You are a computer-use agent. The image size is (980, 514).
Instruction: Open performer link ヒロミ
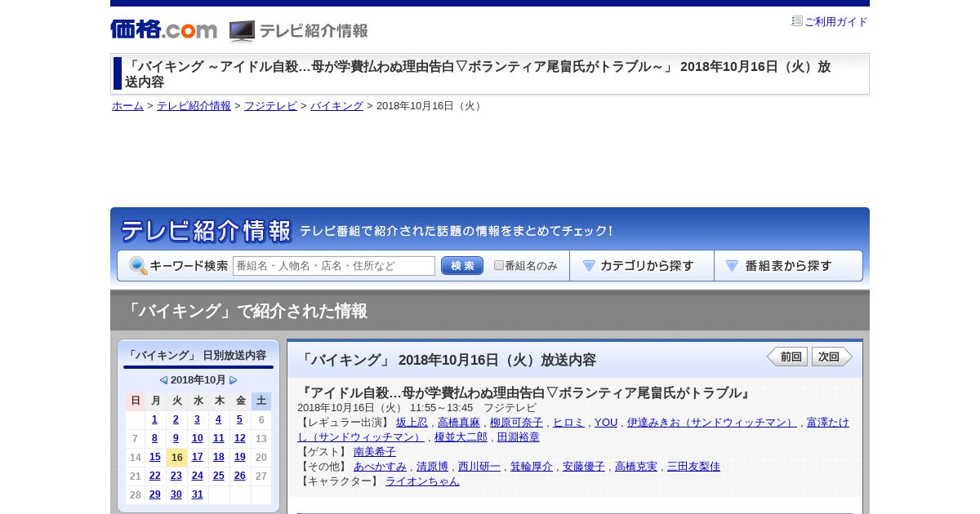coord(568,423)
